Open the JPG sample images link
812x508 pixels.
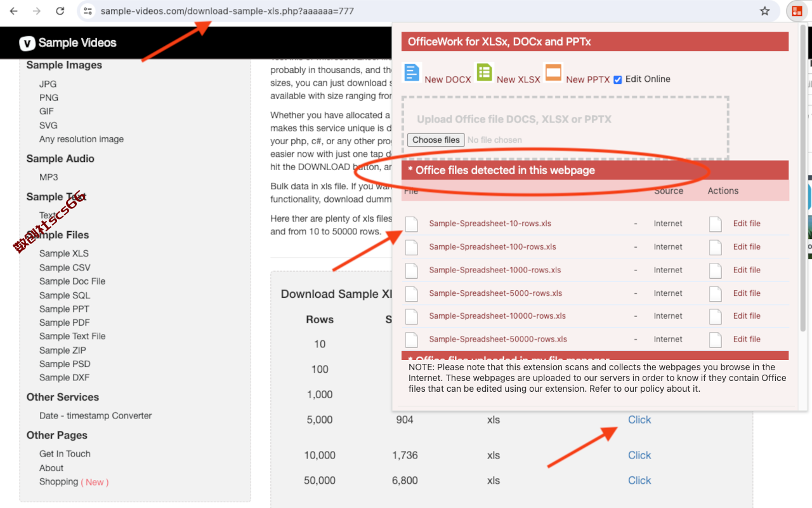coord(48,84)
